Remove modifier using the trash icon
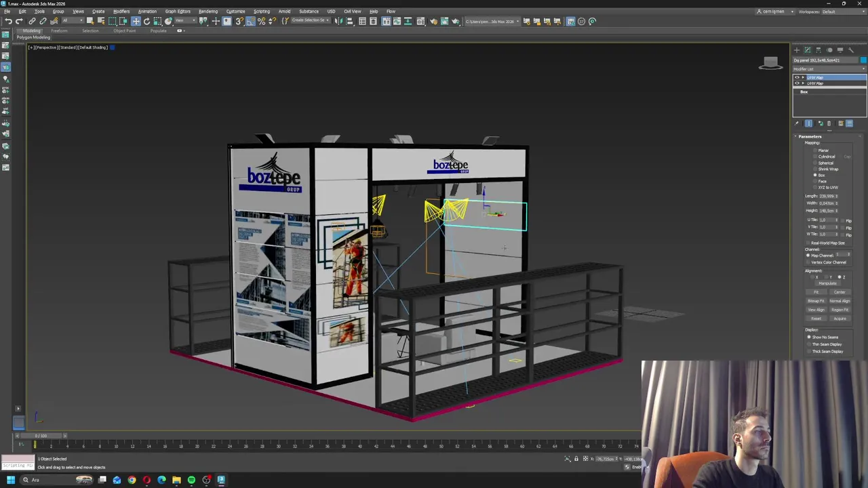The width and height of the screenshot is (868, 488). tap(829, 123)
